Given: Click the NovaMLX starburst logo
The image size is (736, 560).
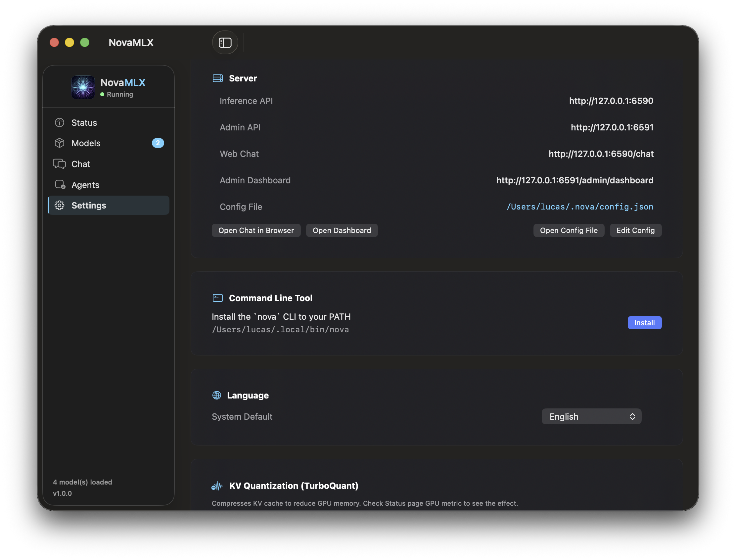Looking at the screenshot, I should tap(83, 87).
